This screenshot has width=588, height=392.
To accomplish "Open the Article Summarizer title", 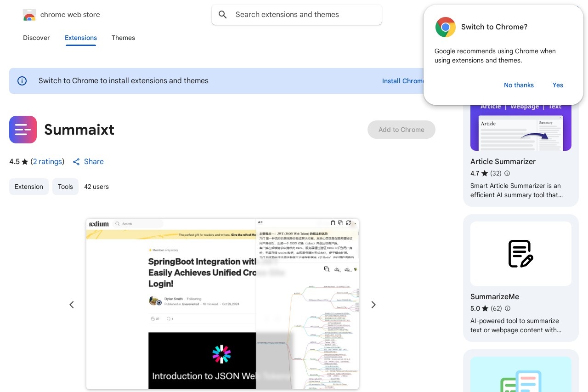I will (503, 162).
